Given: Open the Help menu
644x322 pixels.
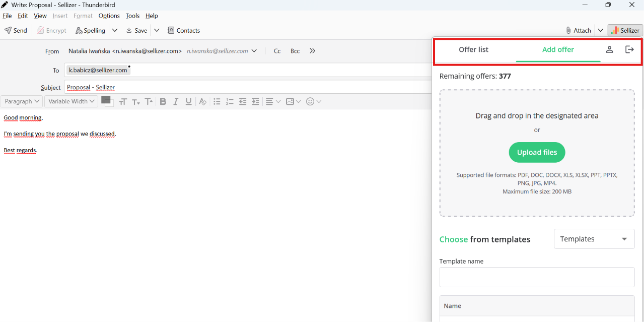Looking at the screenshot, I should (152, 16).
